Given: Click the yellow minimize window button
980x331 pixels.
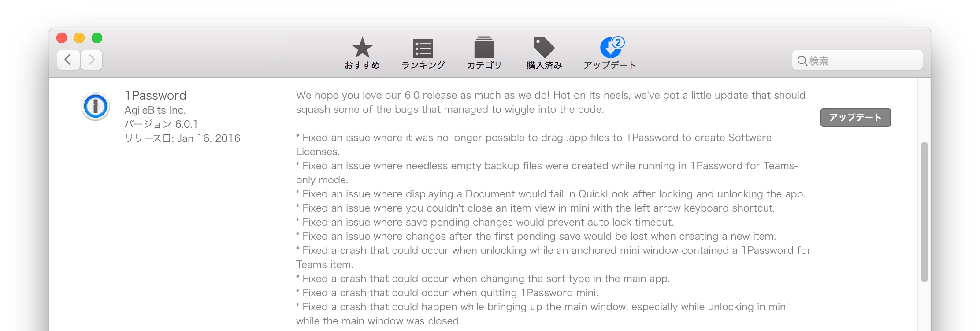Looking at the screenshot, I should click(x=79, y=38).
